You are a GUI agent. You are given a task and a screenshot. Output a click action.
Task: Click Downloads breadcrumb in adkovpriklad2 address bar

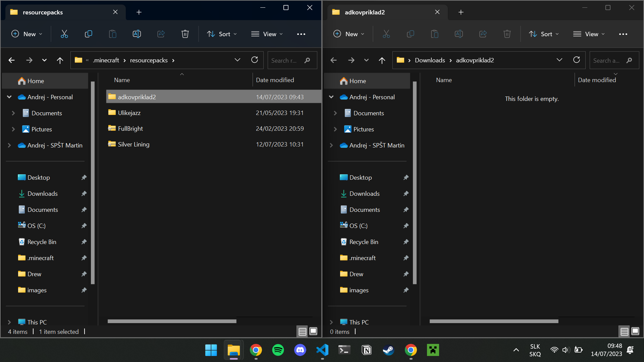coord(430,60)
